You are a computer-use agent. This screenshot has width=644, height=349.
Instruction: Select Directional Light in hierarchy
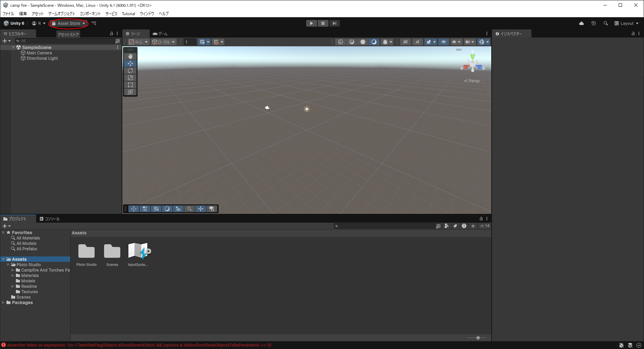pyautogui.click(x=42, y=58)
